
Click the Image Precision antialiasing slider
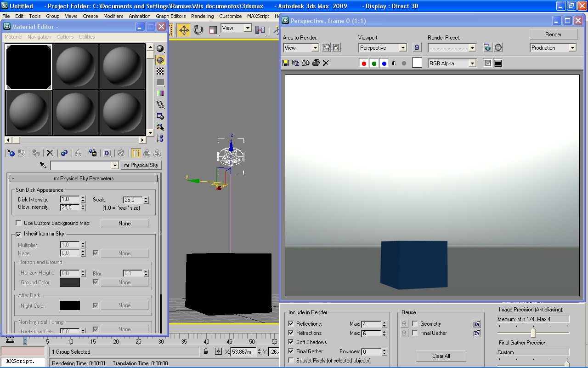coord(533,332)
